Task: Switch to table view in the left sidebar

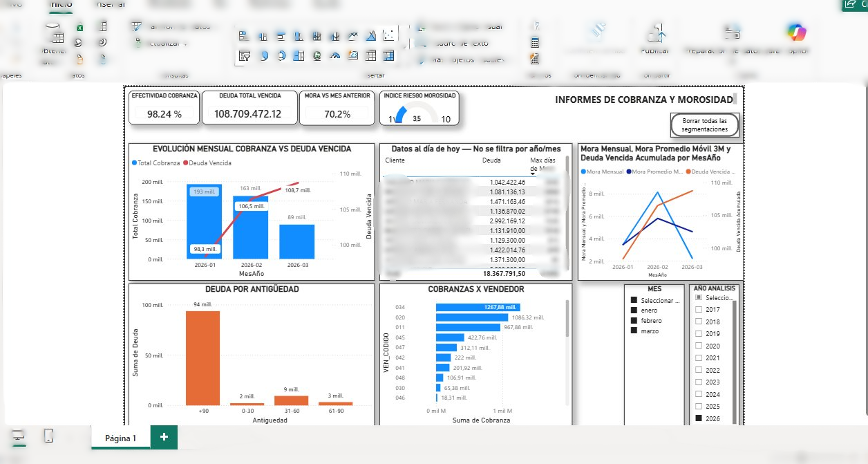Action: [x=47, y=436]
